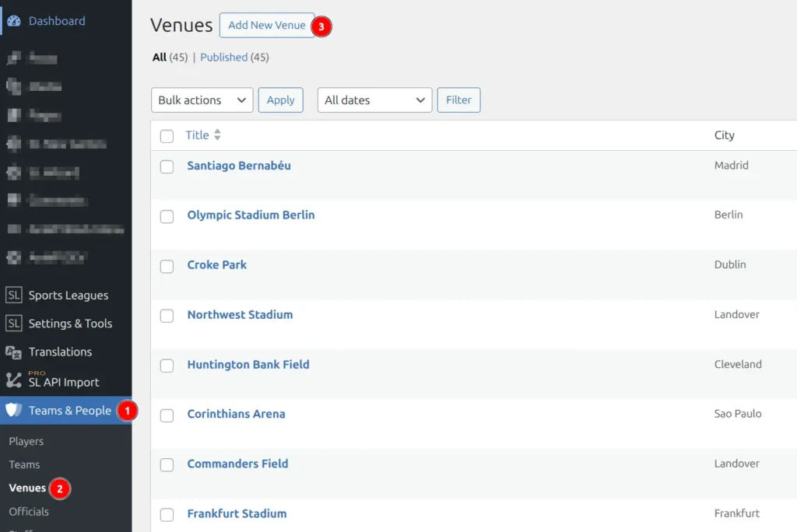Go to the Teams submenu
This screenshot has height=532, width=797.
point(24,464)
